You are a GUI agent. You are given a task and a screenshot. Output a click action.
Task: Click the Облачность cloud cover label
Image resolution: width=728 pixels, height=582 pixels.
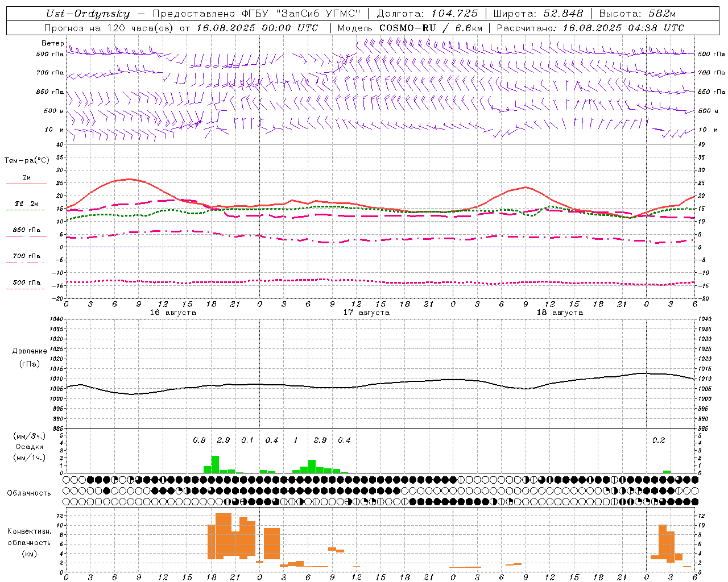point(29,493)
